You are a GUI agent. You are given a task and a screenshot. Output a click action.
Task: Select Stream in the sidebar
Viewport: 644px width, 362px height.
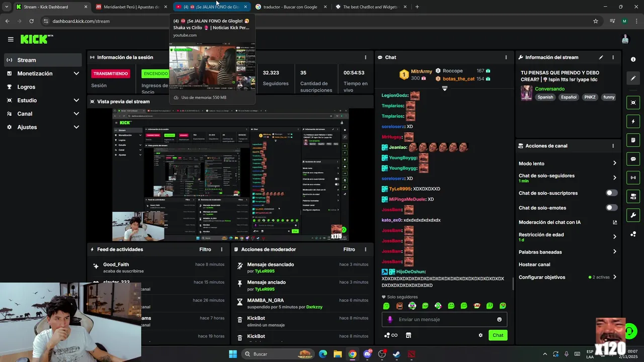coord(43,60)
